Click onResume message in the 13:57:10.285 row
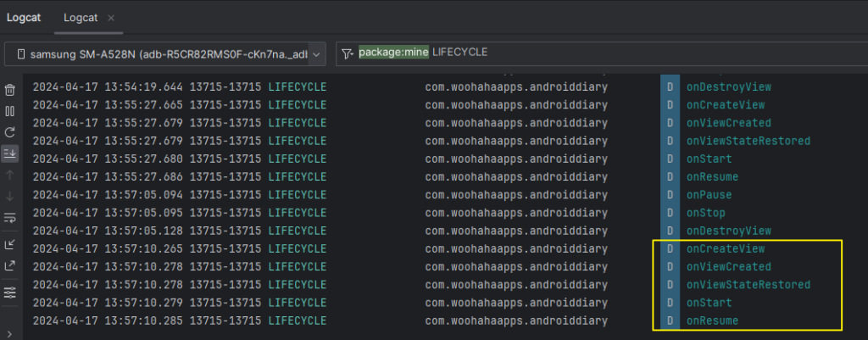This screenshot has width=868, height=340. coord(712,320)
